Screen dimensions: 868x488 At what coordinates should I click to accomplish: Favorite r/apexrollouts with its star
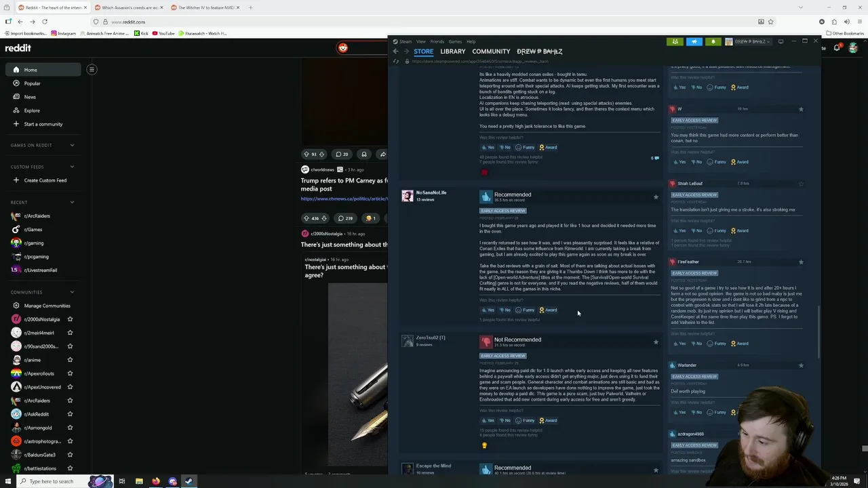point(70,373)
